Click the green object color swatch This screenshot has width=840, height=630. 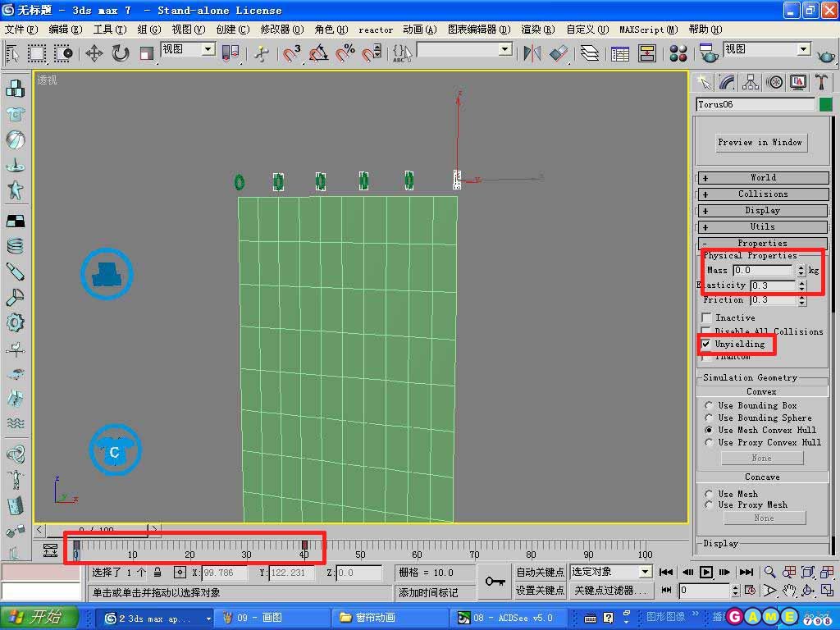pos(825,104)
